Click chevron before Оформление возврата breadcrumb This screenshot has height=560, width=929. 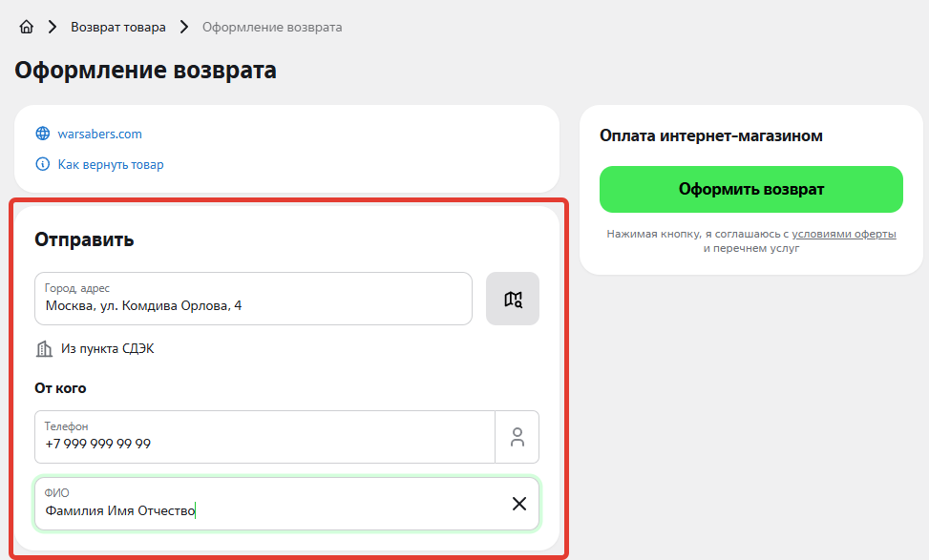coord(183,27)
